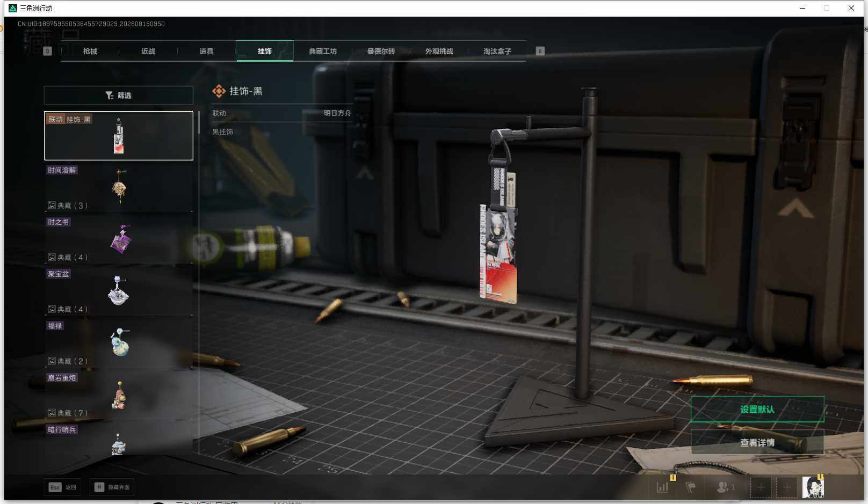Click the second empty team slot plus

click(787, 487)
